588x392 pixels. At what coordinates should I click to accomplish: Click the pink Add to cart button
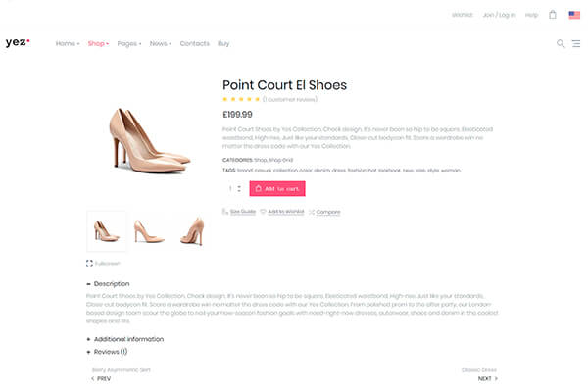click(277, 189)
